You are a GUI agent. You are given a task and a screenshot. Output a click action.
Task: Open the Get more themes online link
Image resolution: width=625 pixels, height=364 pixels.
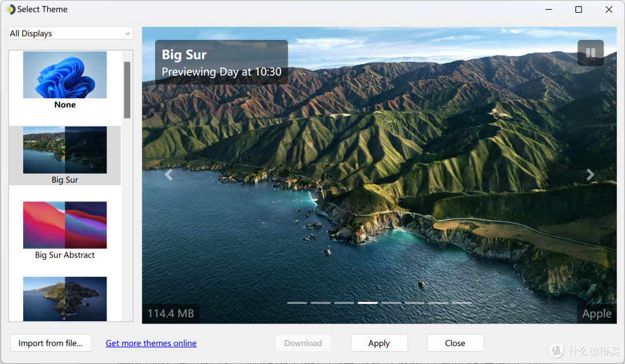[x=151, y=343]
